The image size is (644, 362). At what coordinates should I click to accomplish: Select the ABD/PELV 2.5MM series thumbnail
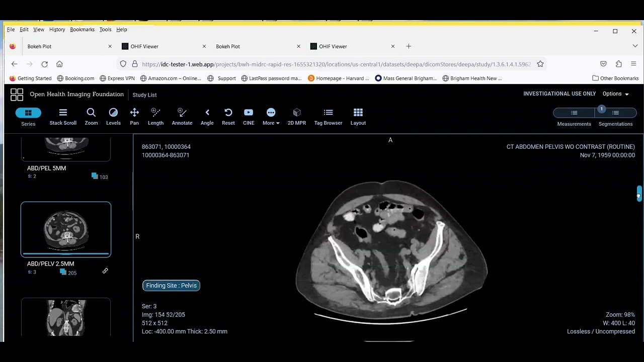click(x=66, y=229)
